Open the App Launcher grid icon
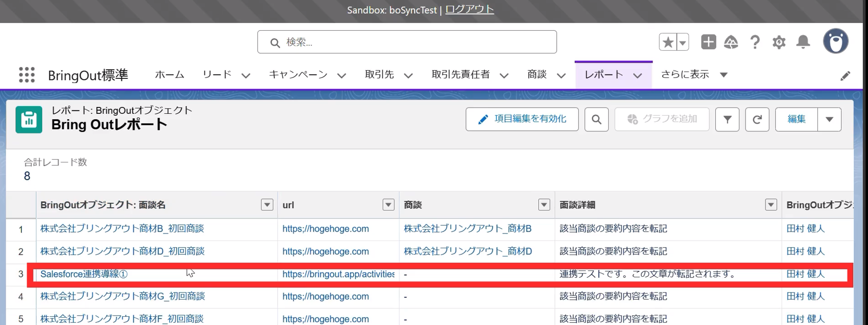868x325 pixels. pyautogui.click(x=27, y=74)
